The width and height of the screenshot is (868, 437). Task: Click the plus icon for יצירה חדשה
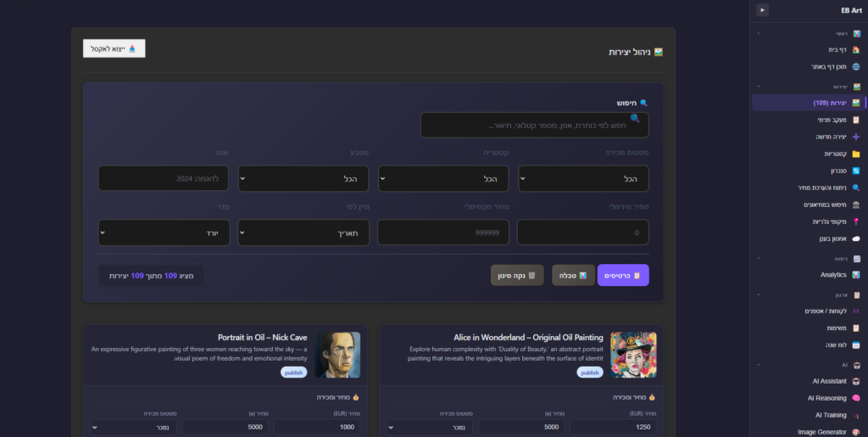tap(855, 137)
